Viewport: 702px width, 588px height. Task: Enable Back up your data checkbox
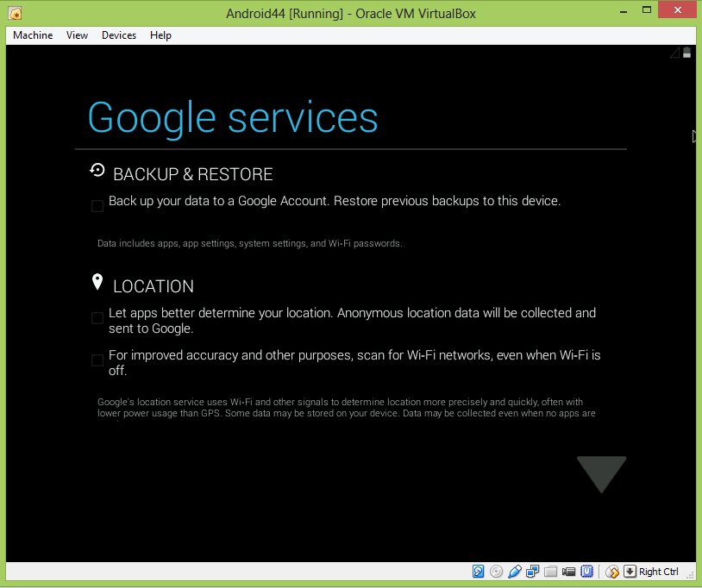(x=97, y=206)
